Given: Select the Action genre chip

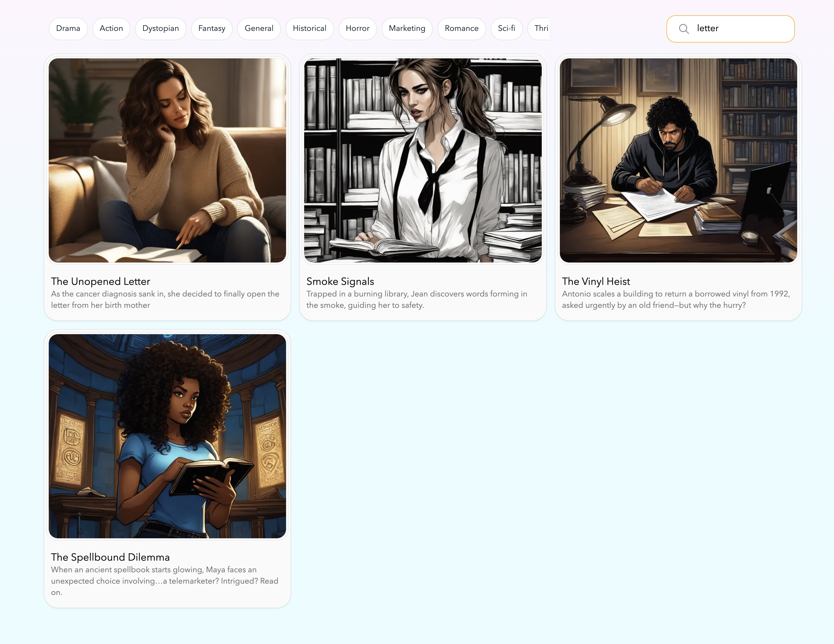Looking at the screenshot, I should click(x=111, y=29).
